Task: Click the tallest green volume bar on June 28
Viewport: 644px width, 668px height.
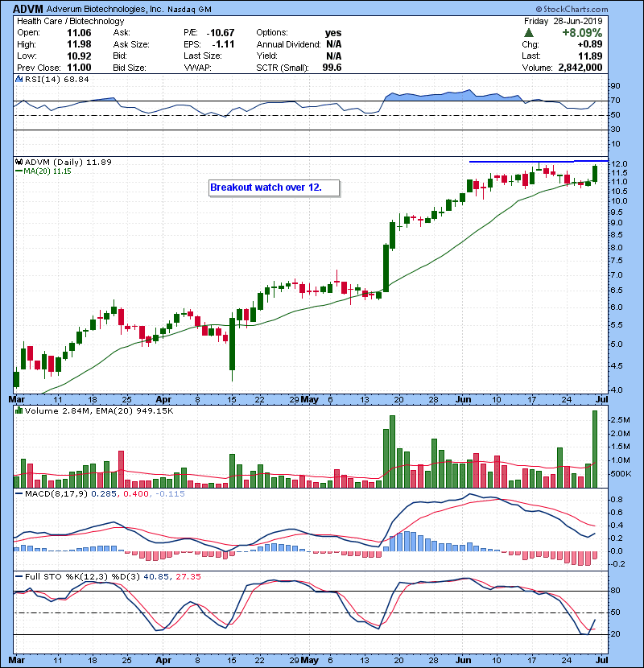Action: pyautogui.click(x=595, y=449)
